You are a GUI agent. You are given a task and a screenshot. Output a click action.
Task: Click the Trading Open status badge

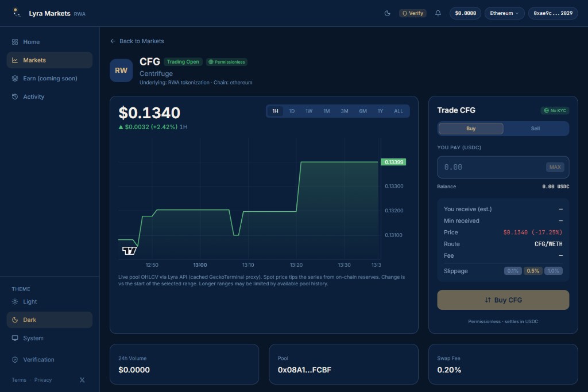pyautogui.click(x=183, y=62)
